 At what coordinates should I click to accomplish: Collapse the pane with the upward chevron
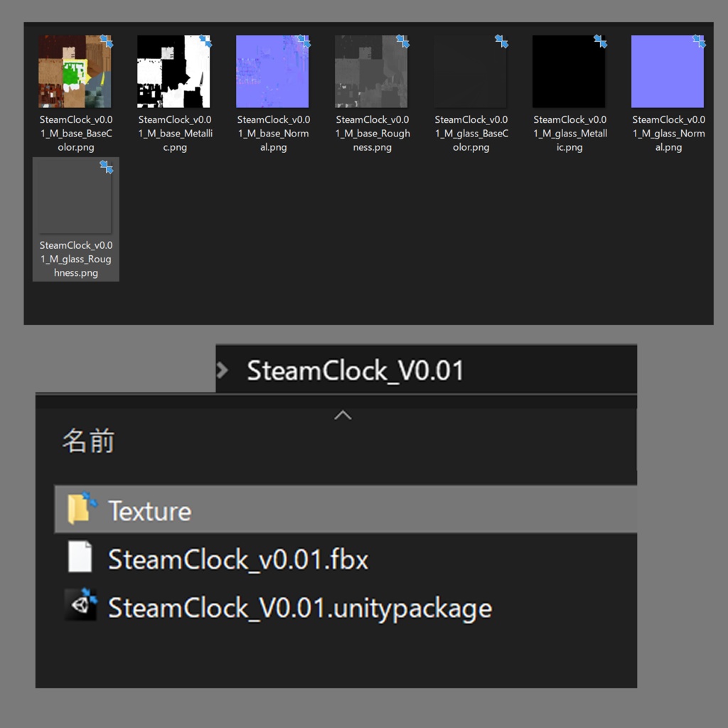point(343,414)
